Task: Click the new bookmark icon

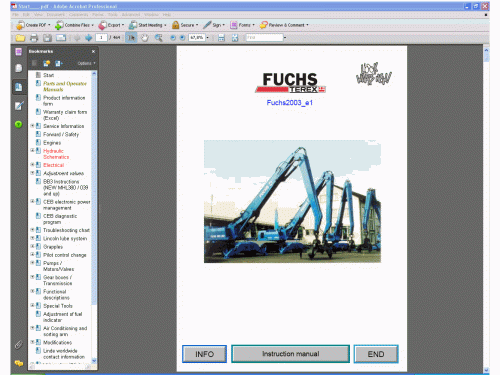Action: (x=46, y=63)
